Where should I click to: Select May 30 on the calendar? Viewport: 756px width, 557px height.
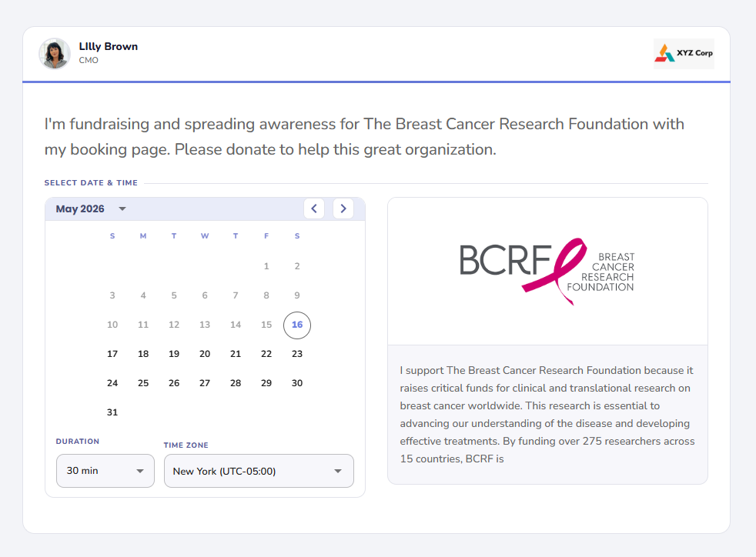click(x=297, y=383)
